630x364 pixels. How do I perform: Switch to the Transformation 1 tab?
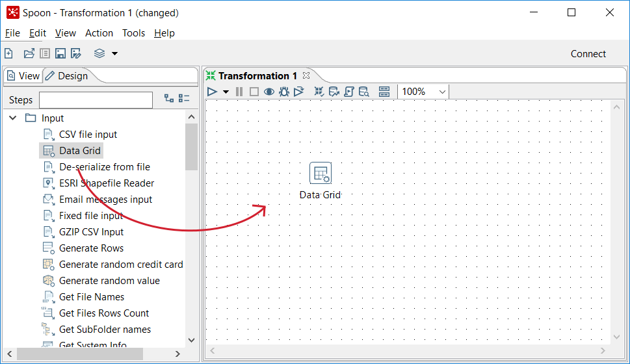click(257, 75)
